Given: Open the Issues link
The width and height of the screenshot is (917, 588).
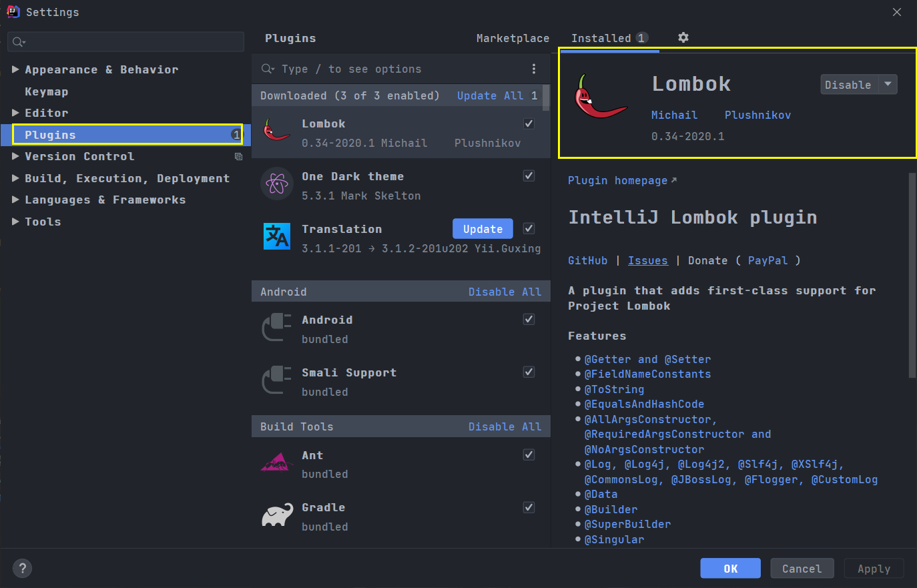Looking at the screenshot, I should click(647, 260).
